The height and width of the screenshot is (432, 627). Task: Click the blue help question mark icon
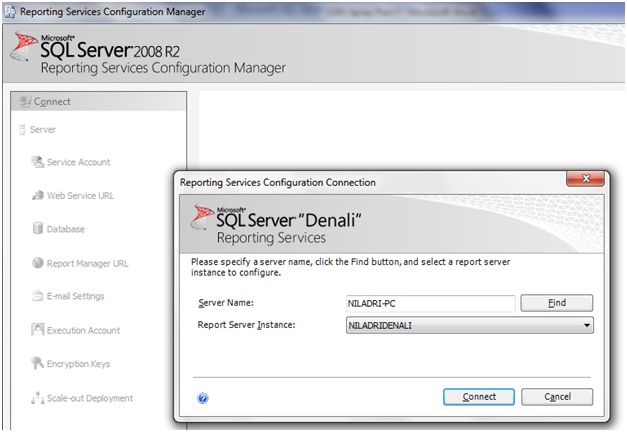[203, 398]
